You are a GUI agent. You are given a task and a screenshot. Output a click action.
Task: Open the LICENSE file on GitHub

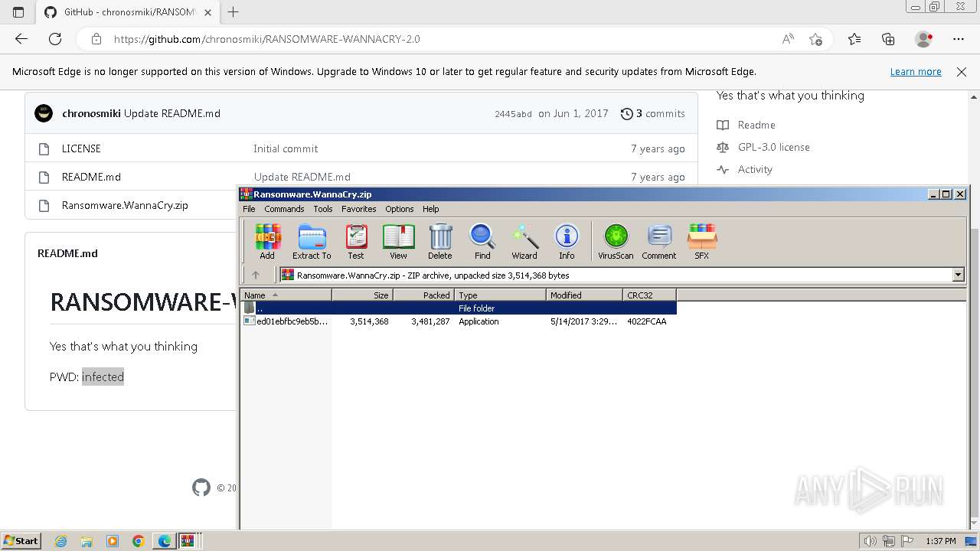(x=81, y=148)
